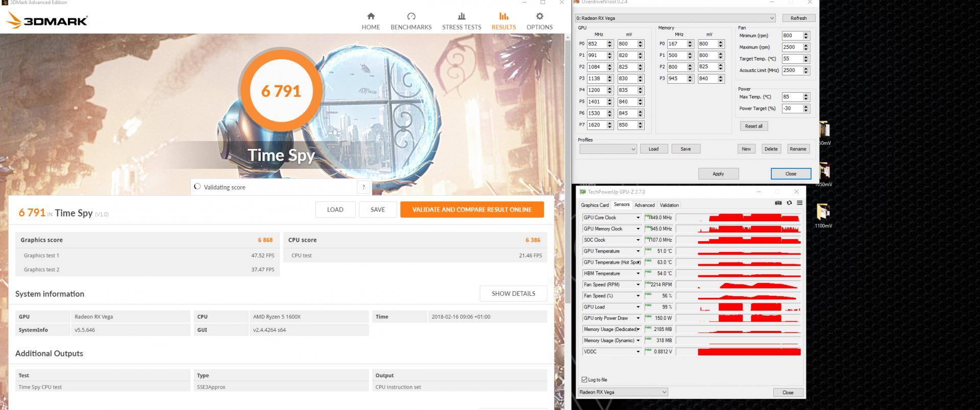980x410 pixels.
Task: Close GPU-Z using bottom Close button
Action: (x=788, y=392)
